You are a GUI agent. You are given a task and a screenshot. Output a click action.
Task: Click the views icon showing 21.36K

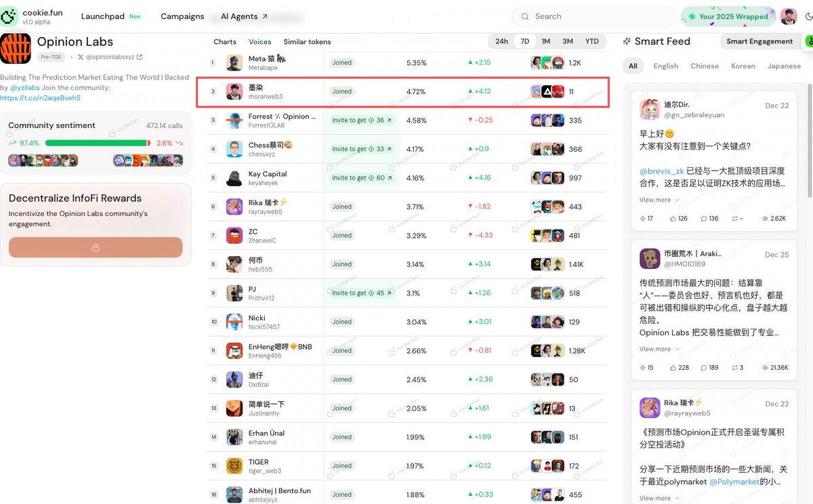(766, 368)
